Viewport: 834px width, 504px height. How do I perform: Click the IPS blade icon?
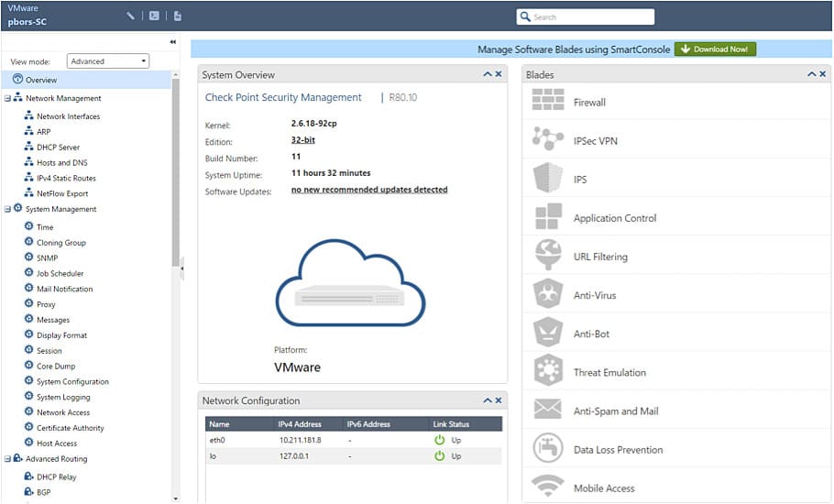(x=548, y=178)
